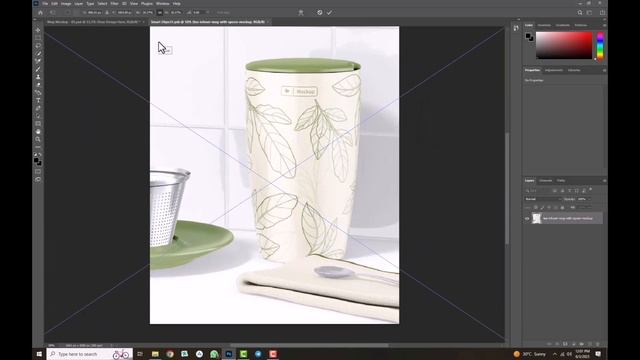Switch to the Wrap Mockup document tab

tap(93, 22)
